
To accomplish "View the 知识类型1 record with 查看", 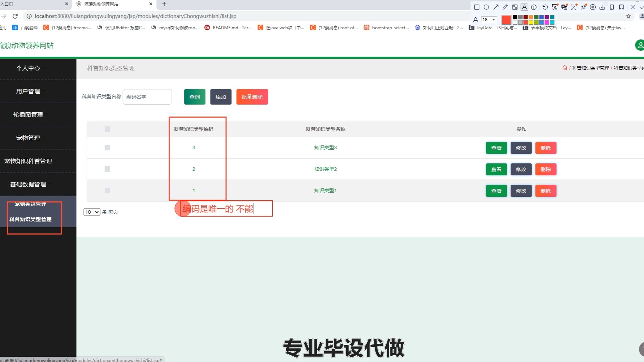I will pyautogui.click(x=496, y=191).
